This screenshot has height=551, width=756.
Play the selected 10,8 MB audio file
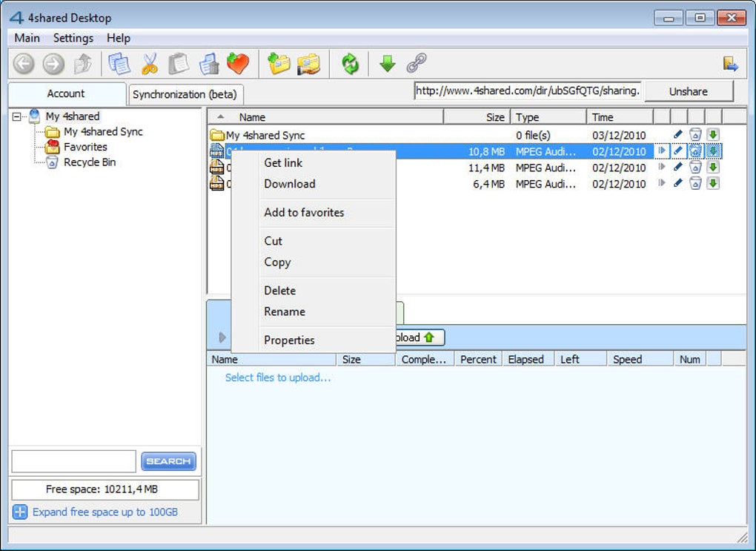click(661, 151)
